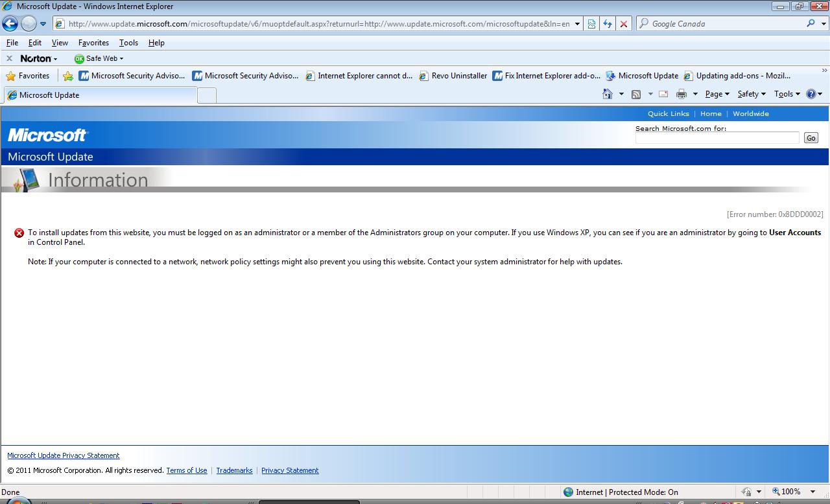
Task: Click inside the address bar URL field
Action: point(319,24)
